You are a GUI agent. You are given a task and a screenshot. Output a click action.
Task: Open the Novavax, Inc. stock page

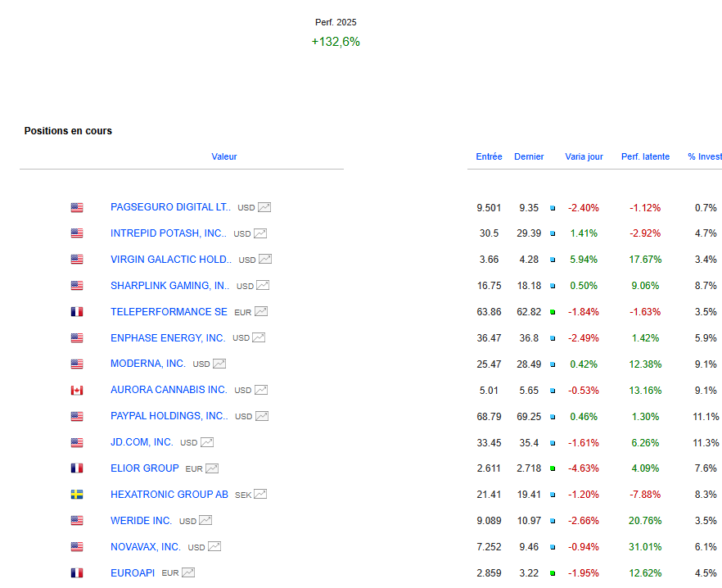tap(146, 546)
